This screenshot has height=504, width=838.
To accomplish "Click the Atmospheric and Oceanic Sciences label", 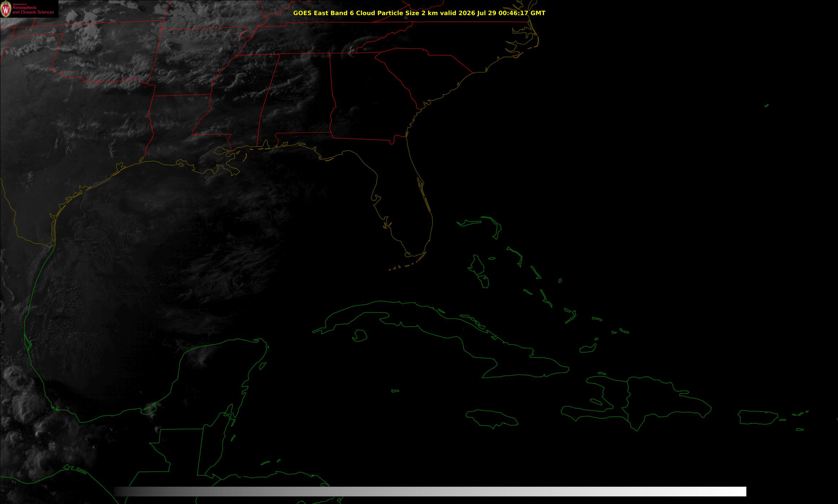I will click(33, 10).
